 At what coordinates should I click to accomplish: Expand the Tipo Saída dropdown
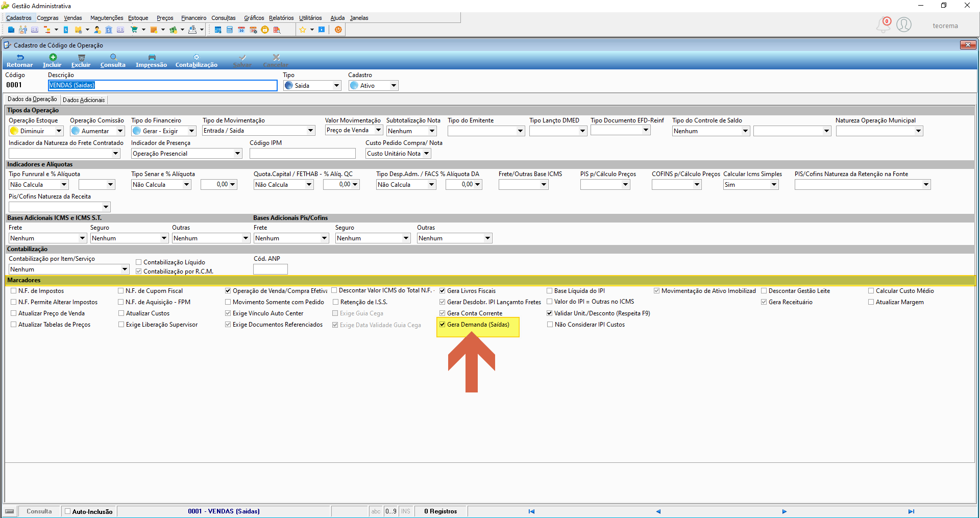point(337,86)
